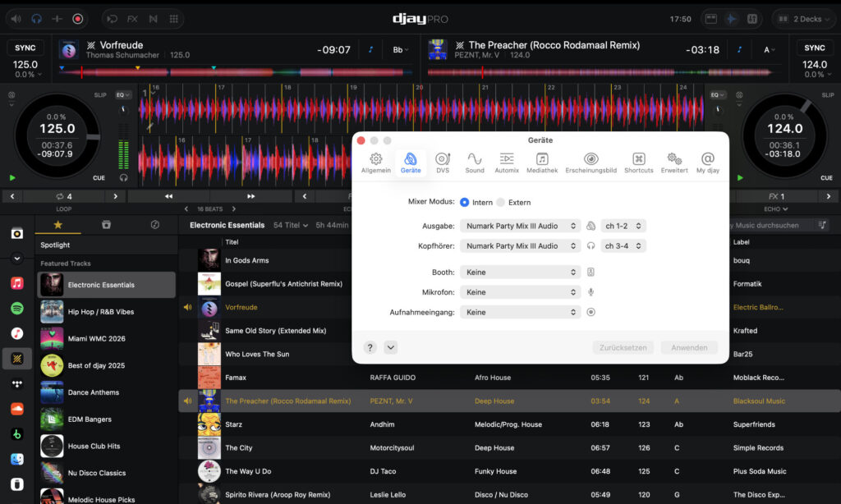Play the left deck
Screen dimensions: 841x504
coord(12,177)
